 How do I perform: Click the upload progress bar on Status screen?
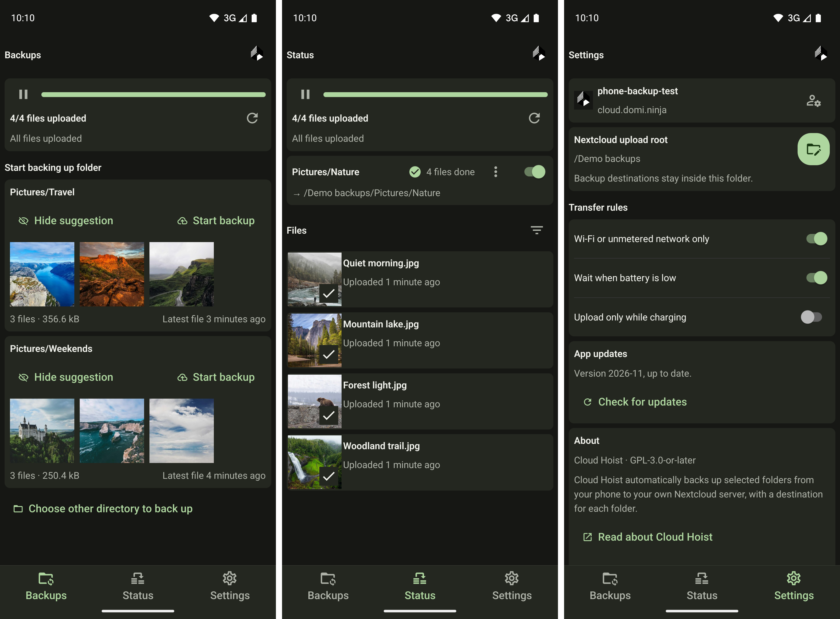coord(435,95)
